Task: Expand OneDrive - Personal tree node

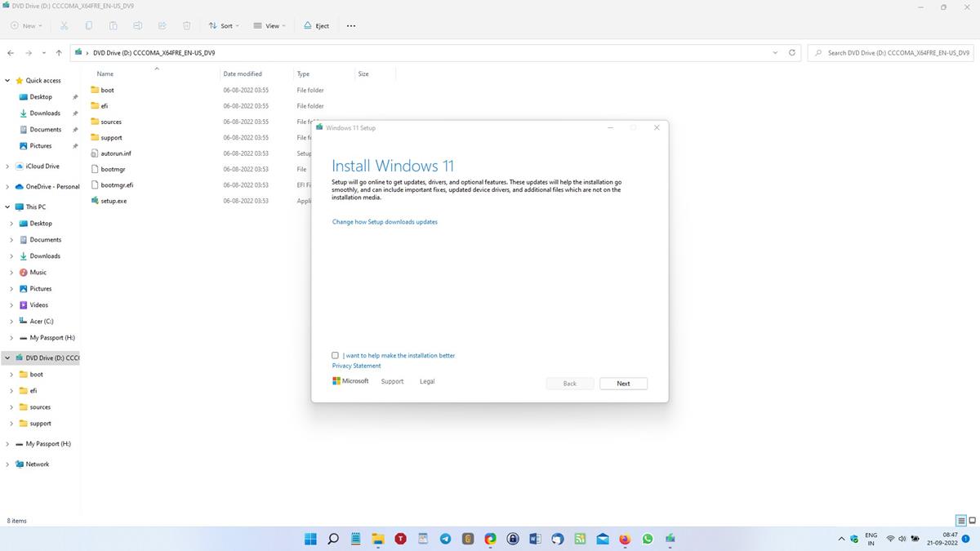Action: click(x=7, y=186)
